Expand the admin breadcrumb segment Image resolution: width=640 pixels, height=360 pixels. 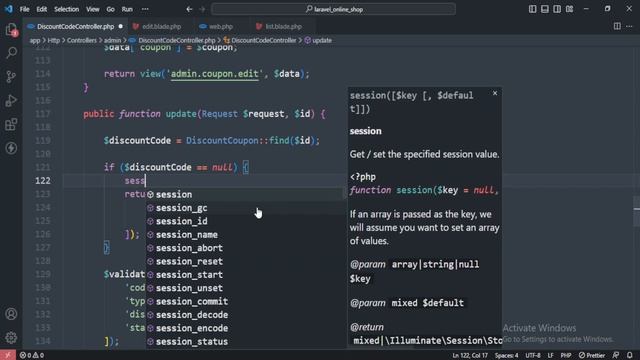112,40
